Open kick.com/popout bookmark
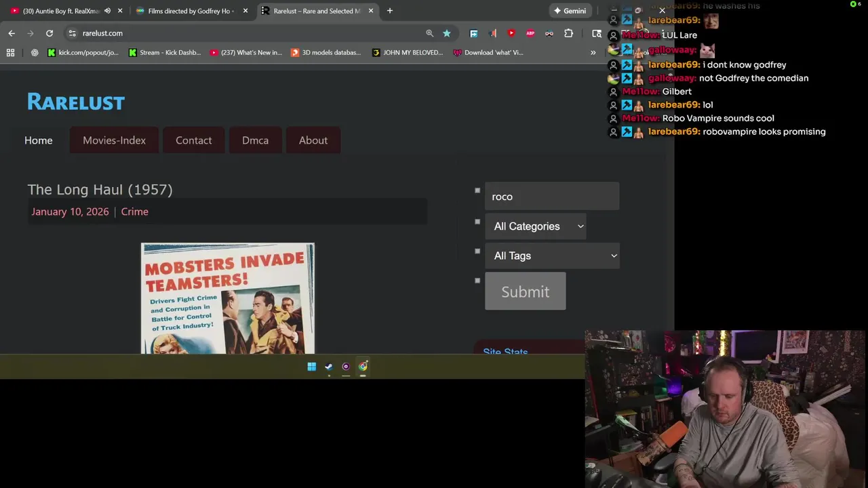The width and height of the screenshot is (868, 488). (83, 52)
